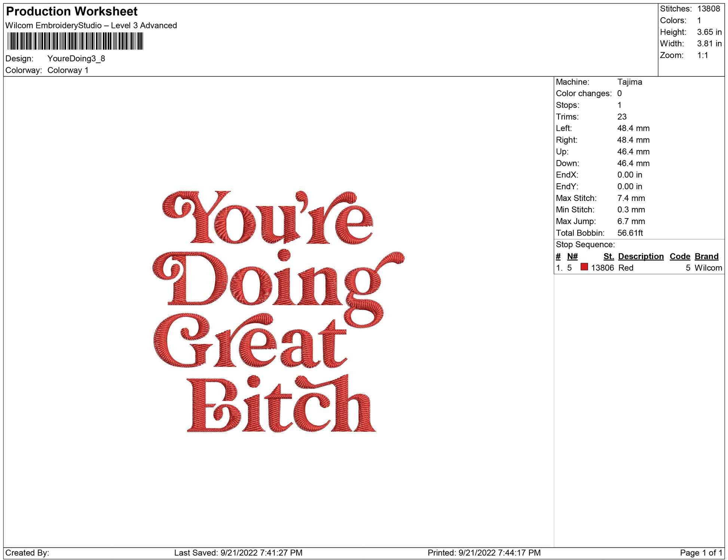Click the Machine value Tajima
The height and width of the screenshot is (560, 728).
click(629, 82)
